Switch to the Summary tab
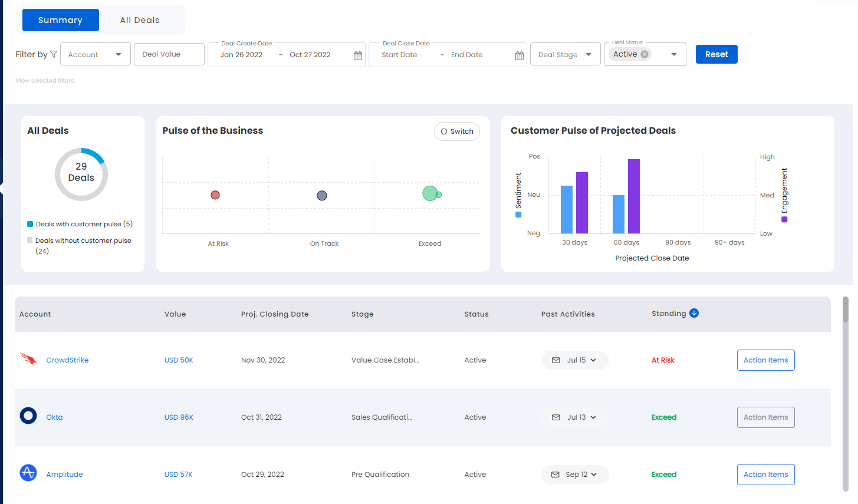The width and height of the screenshot is (858, 504). pyautogui.click(x=60, y=20)
